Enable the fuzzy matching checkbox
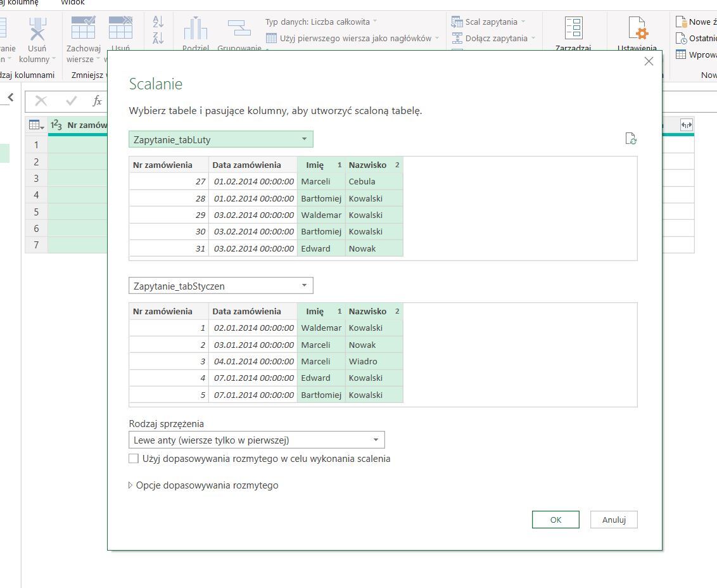Image resolution: width=717 pixels, height=588 pixels. (x=134, y=458)
